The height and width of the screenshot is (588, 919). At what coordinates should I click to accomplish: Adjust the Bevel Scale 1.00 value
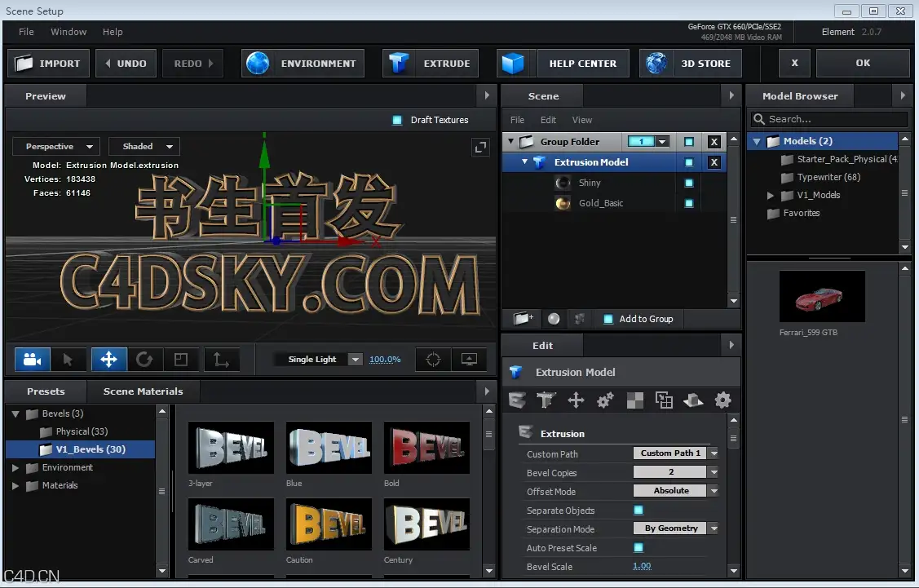point(642,566)
